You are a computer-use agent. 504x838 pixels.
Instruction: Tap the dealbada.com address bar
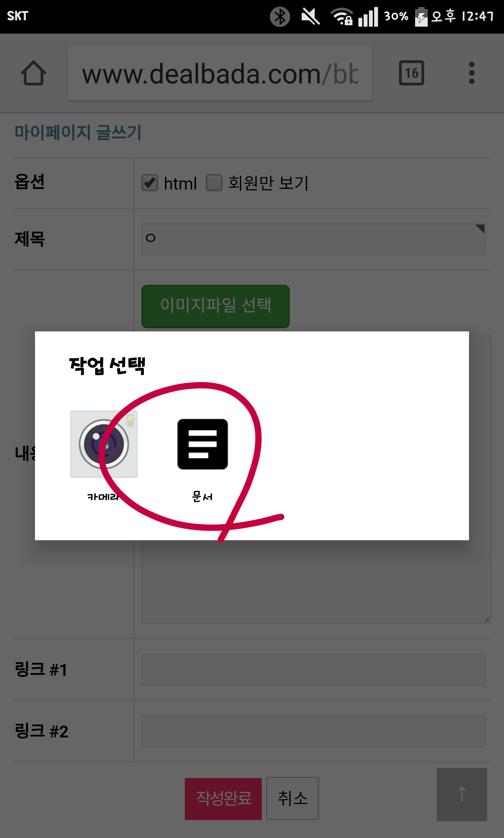(220, 73)
